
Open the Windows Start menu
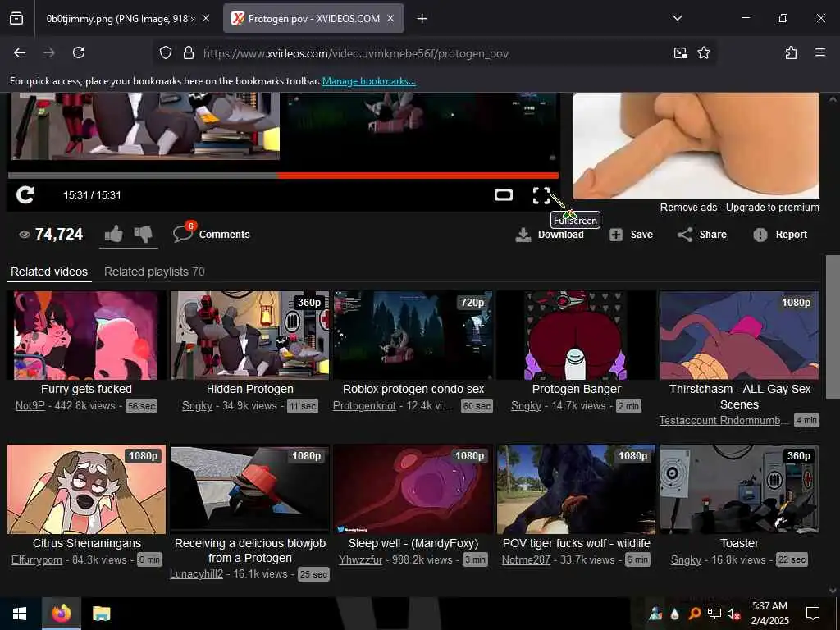pyautogui.click(x=20, y=614)
